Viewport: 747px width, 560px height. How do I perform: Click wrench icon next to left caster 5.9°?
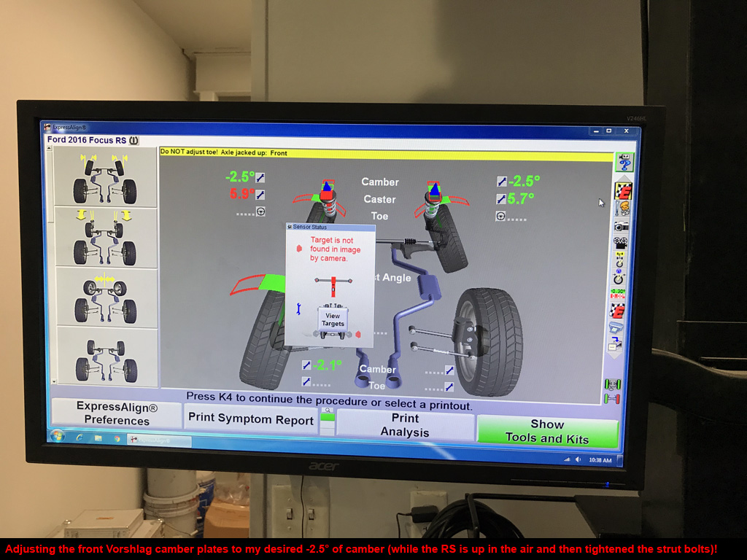260,195
